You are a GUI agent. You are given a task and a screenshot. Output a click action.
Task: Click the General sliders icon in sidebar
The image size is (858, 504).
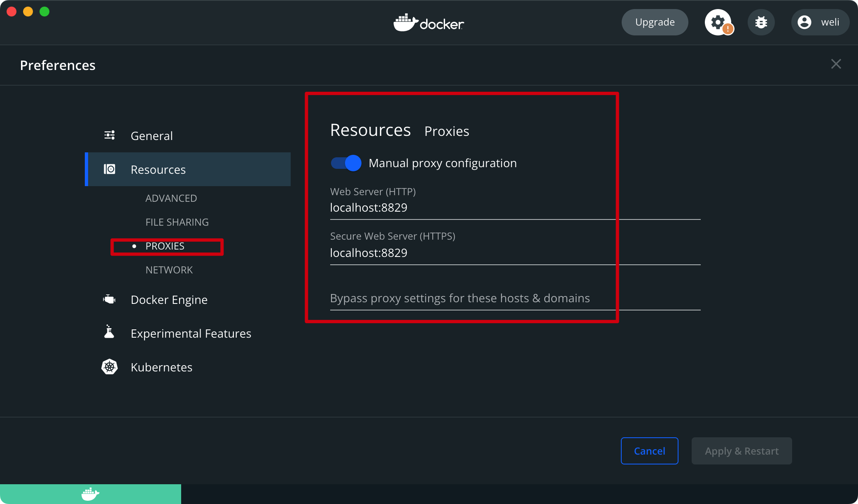[110, 135]
